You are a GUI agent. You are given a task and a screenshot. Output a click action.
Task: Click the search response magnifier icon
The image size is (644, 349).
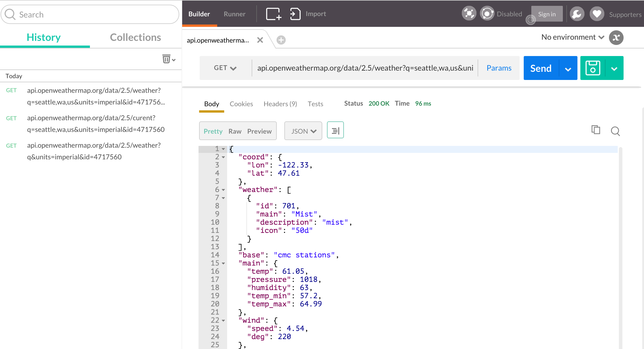(615, 131)
